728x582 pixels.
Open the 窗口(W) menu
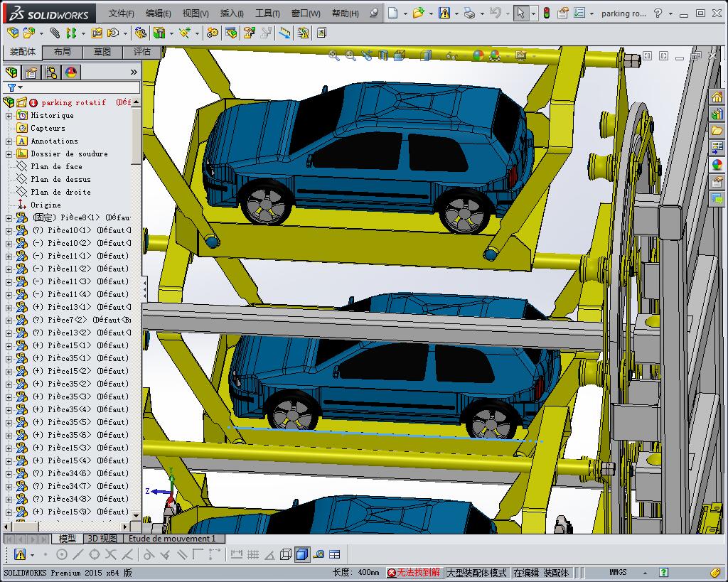point(306,14)
